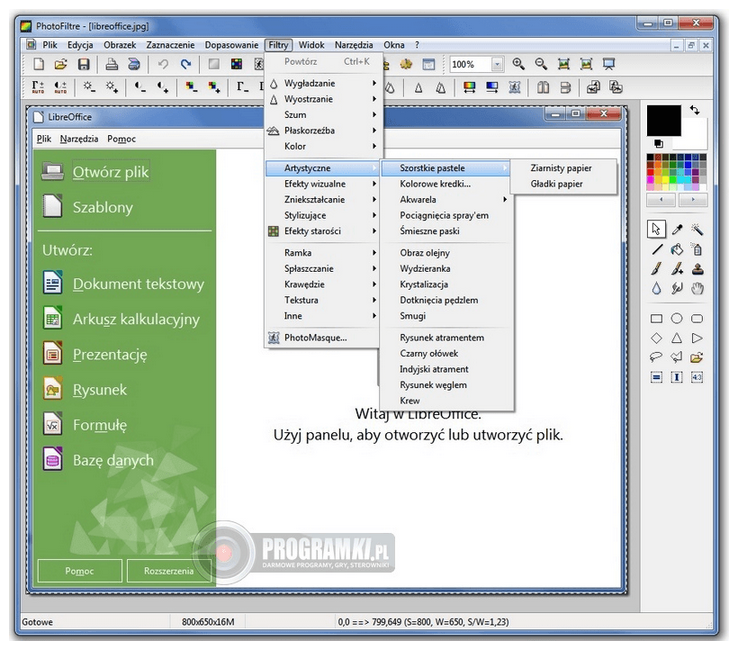Click the Rozszerzenia button
Screen dimensions: 734x646
click(169, 571)
